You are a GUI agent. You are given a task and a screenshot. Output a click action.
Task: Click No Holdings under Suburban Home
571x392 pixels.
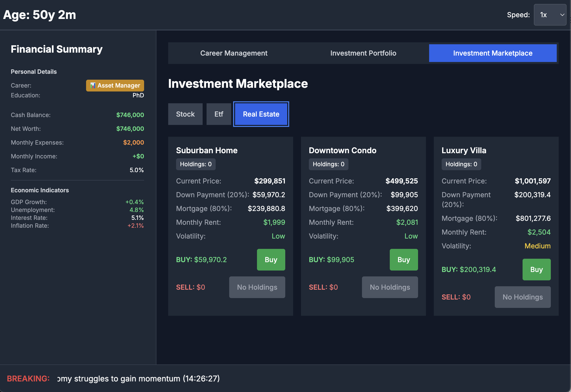257,287
